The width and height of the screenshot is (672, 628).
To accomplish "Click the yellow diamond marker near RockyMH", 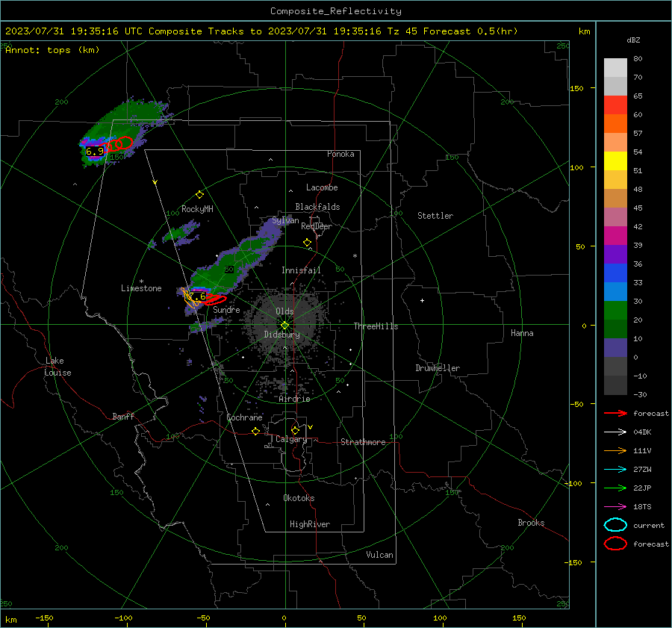I will (x=199, y=195).
